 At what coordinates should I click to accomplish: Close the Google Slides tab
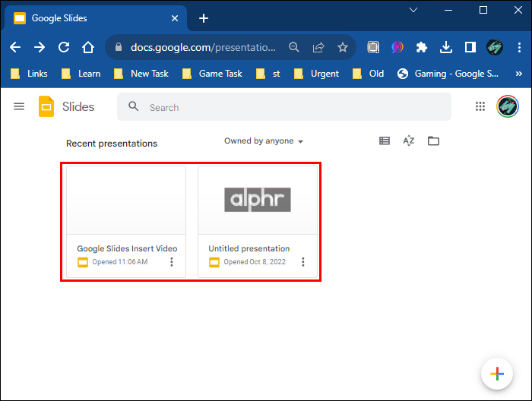click(175, 18)
